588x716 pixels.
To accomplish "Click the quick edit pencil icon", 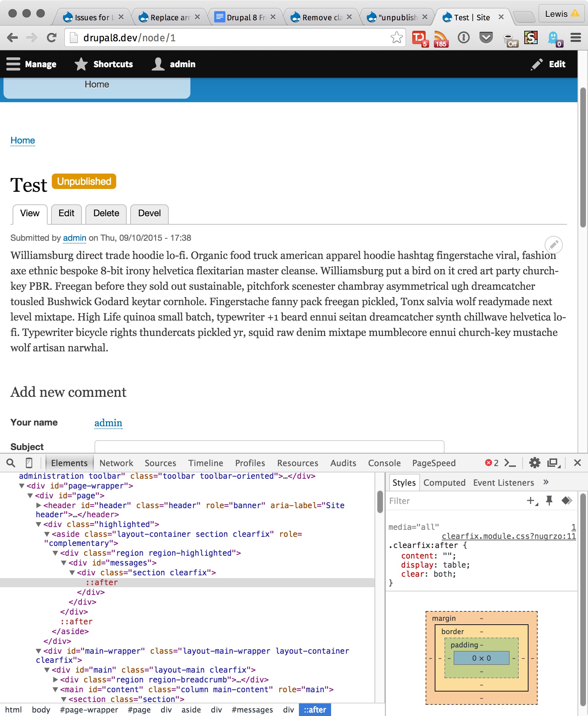I will tap(553, 245).
